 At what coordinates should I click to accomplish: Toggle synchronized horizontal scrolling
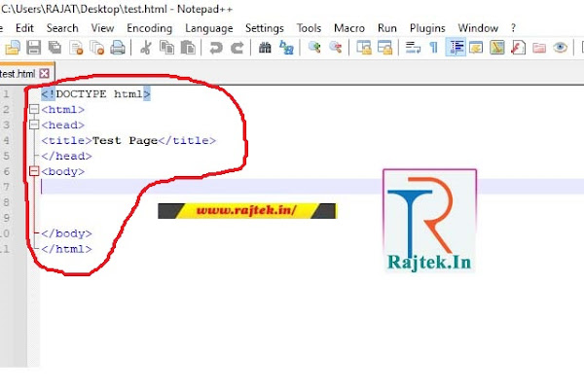pos(384,48)
